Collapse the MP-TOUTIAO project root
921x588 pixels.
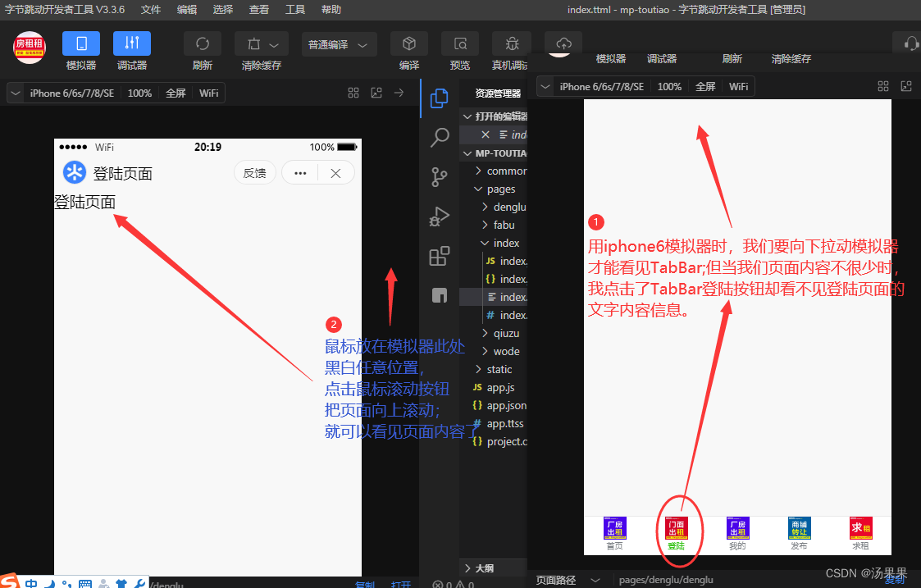coord(494,153)
